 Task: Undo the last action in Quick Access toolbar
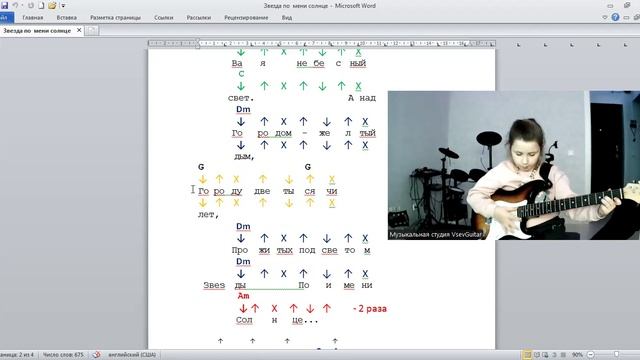15,5
